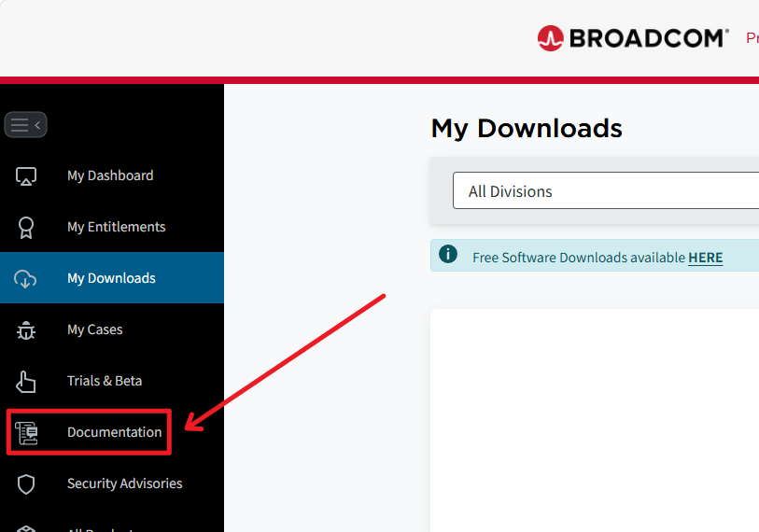Open Documentation from sidebar

point(114,432)
